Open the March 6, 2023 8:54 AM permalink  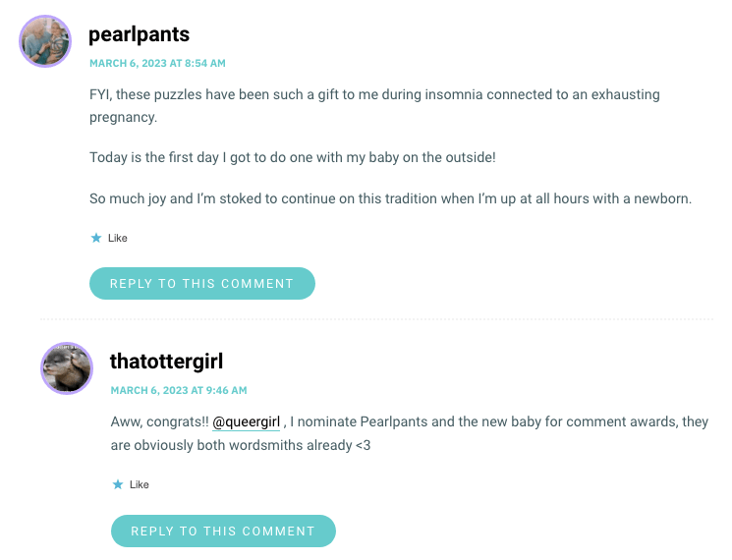pos(157,64)
